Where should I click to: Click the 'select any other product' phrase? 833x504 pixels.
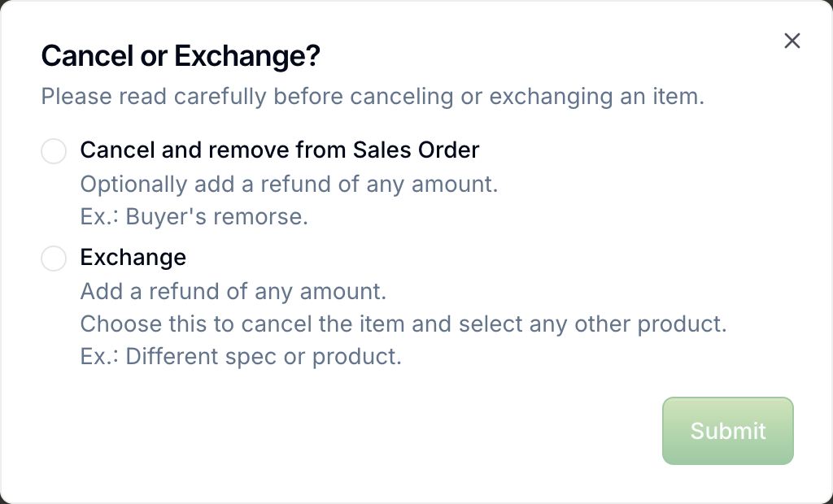click(x=593, y=324)
